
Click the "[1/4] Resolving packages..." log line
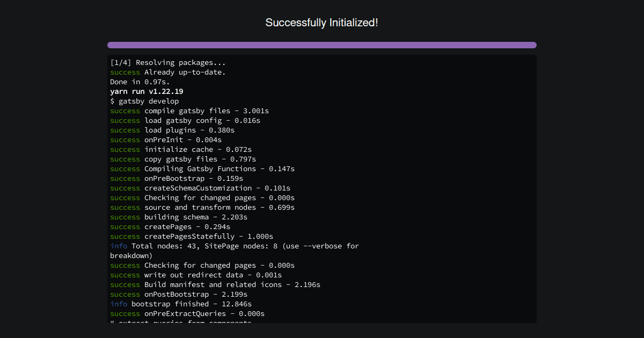click(x=168, y=63)
